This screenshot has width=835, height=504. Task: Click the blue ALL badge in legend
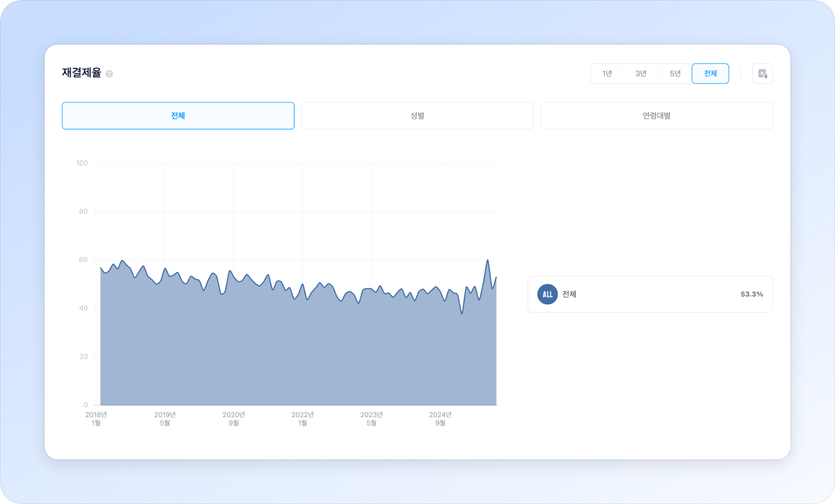pyautogui.click(x=547, y=294)
